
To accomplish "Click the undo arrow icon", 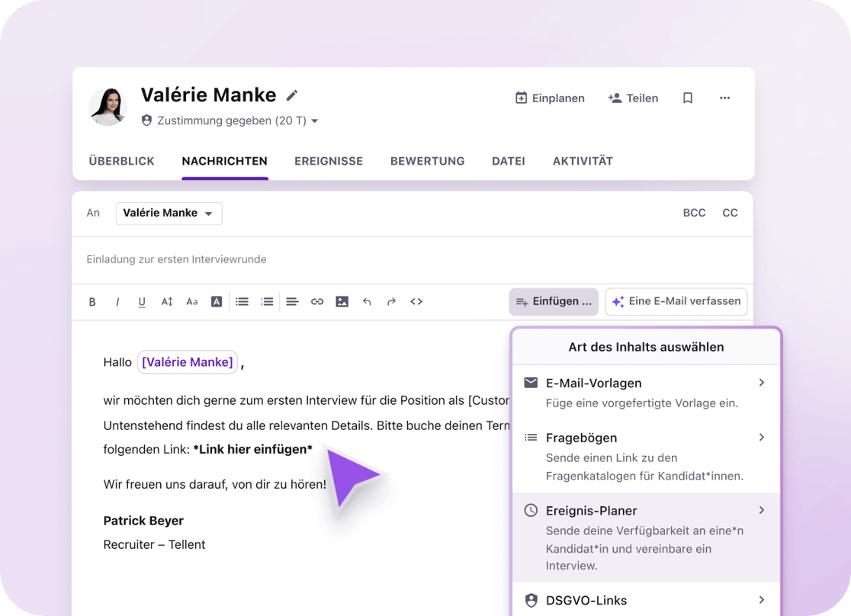I will (367, 302).
